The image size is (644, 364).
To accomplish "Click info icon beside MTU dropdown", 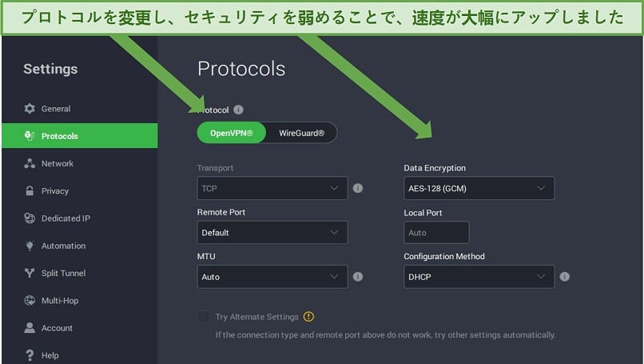I will [x=358, y=276].
